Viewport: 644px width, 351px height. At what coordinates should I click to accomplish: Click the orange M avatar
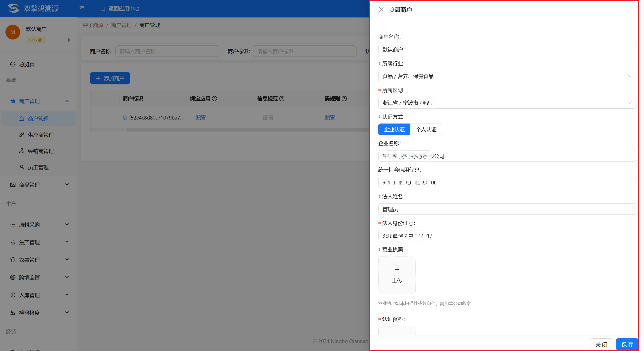[13, 32]
